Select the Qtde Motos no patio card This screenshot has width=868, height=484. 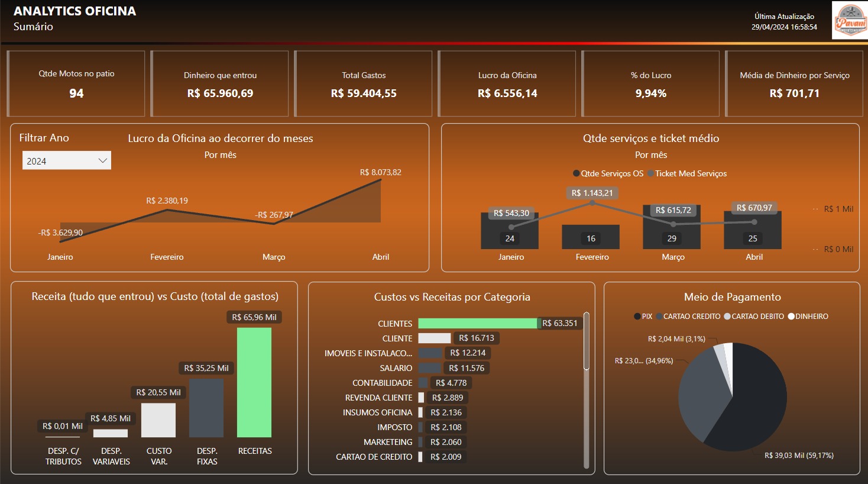[x=76, y=83]
